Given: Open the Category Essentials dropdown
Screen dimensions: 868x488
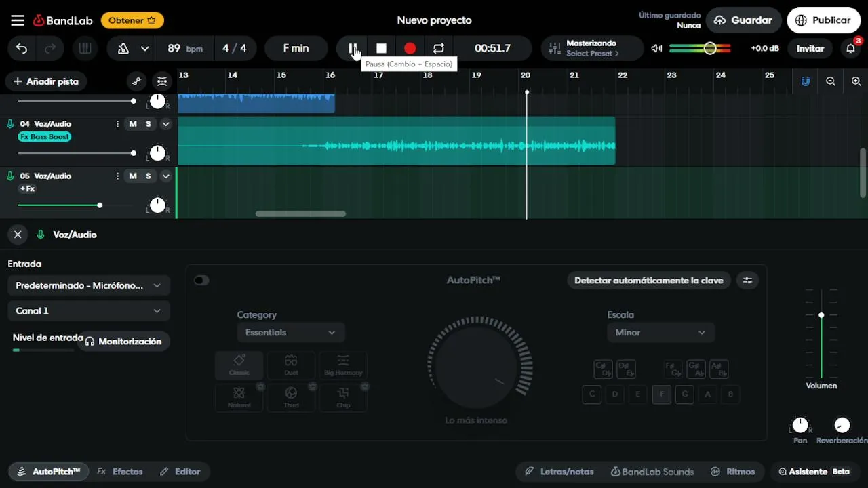Looking at the screenshot, I should coord(290,333).
